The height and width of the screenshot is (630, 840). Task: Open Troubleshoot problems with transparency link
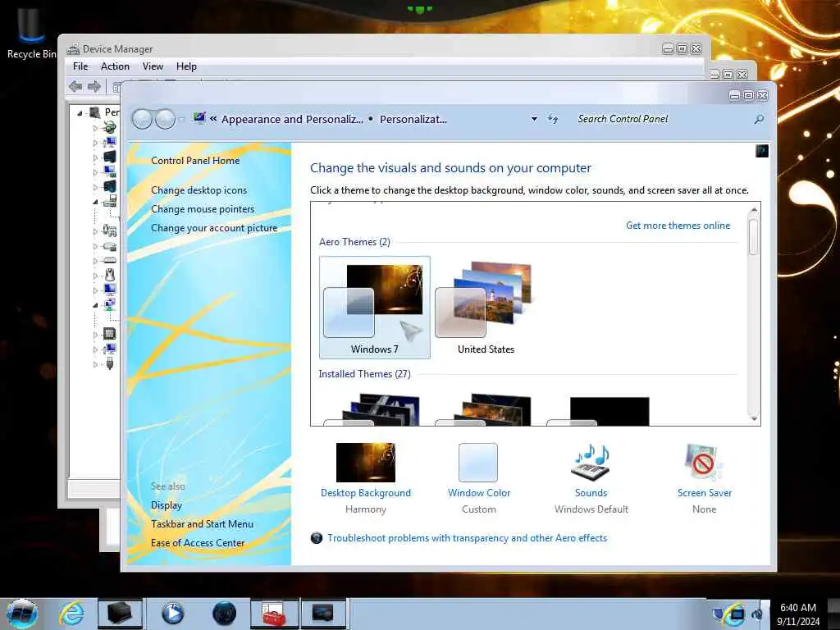pos(467,538)
